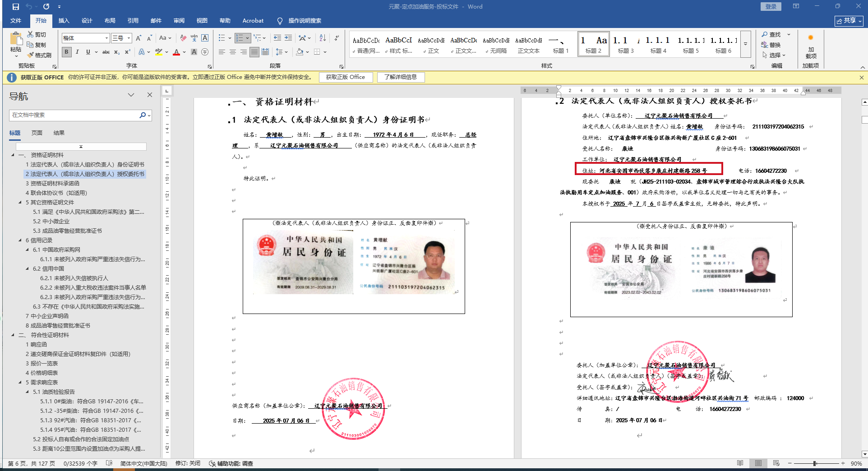This screenshot has width=868, height=471.
Task: Increase paragraph indent
Action: [x=288, y=38]
